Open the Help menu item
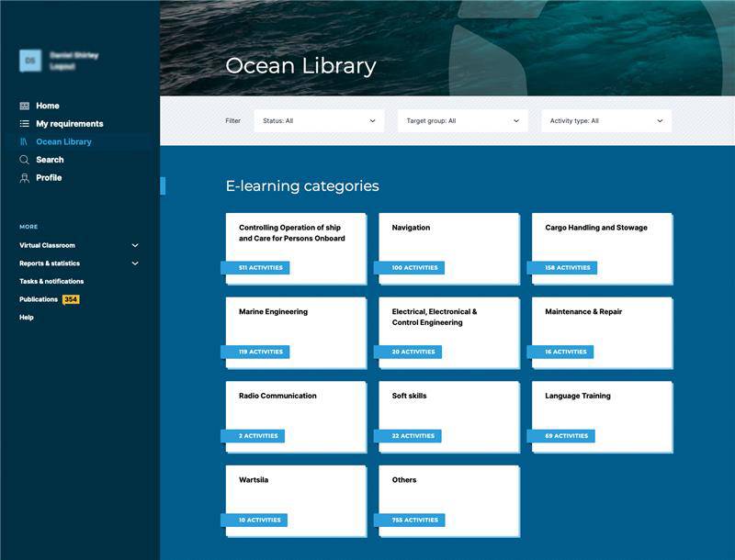735x560 pixels. click(x=27, y=318)
